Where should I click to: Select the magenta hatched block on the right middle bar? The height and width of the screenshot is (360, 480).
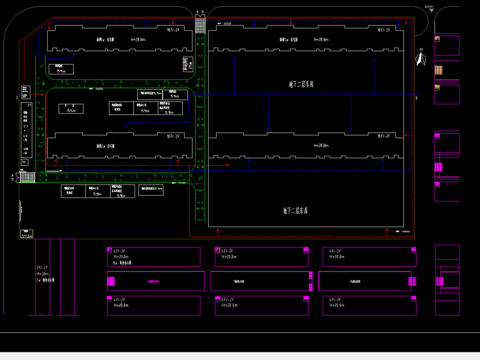[x=412, y=281]
